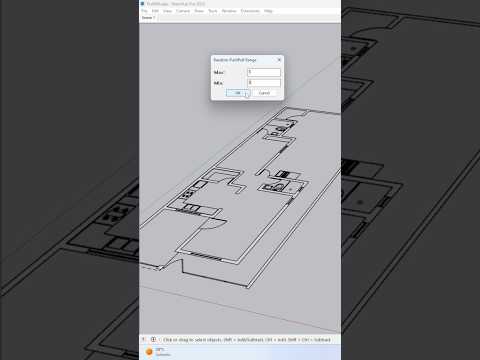
Task: Switch to the Scene 1 tab
Action: (148, 18)
